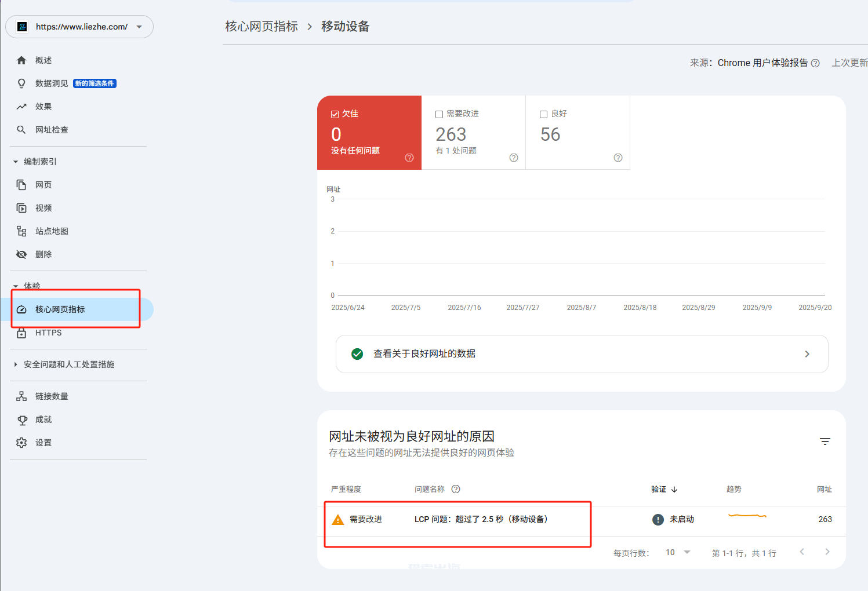868x591 pixels.
Task: Open the 链接数量 links report
Action: click(x=51, y=396)
